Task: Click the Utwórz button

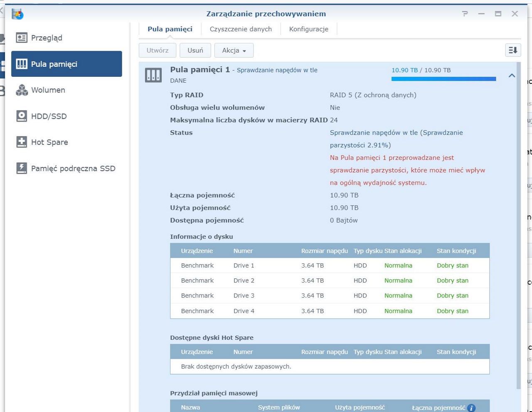Action: tap(158, 50)
